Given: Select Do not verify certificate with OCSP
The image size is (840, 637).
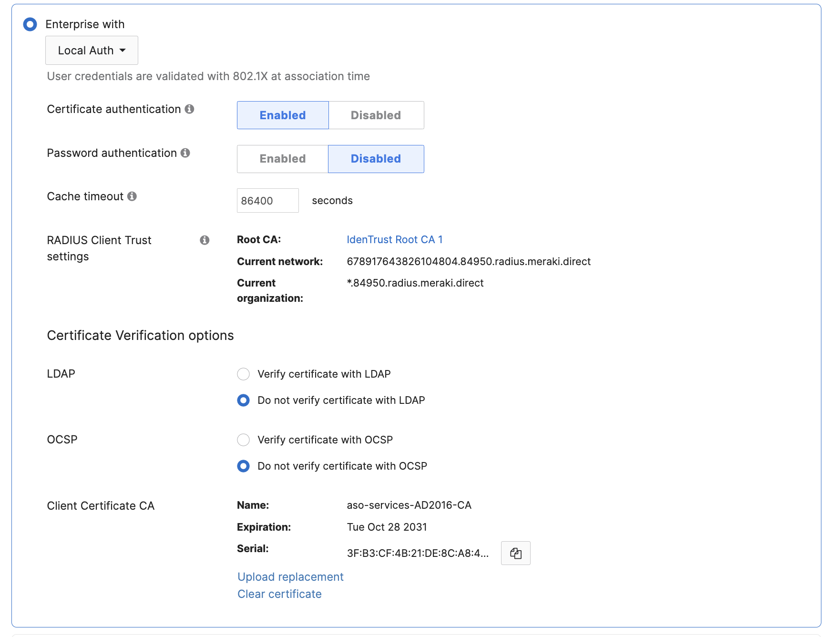Looking at the screenshot, I should [x=243, y=466].
